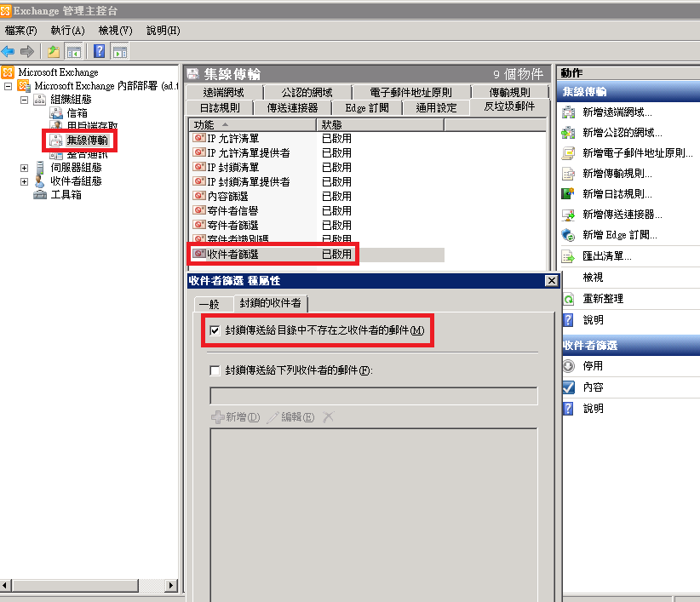
Task: Click the 說明 help icon under 集線傳輸 actions
Action: 568,320
